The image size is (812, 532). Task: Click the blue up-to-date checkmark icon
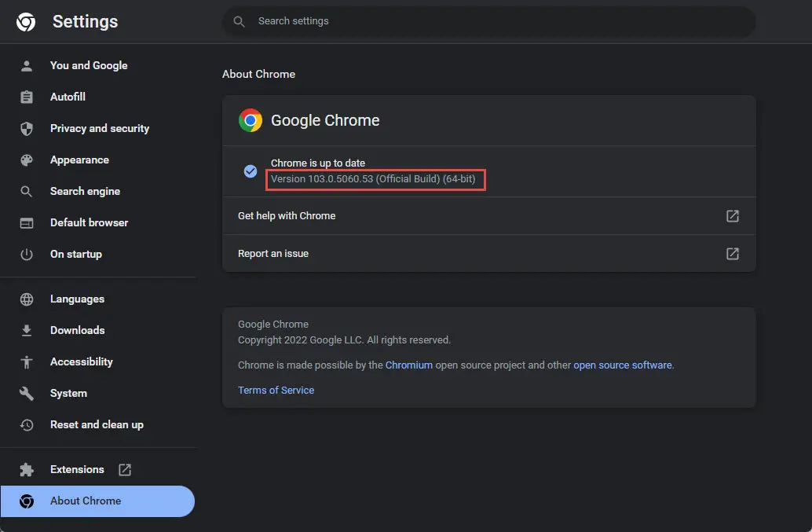click(x=251, y=171)
